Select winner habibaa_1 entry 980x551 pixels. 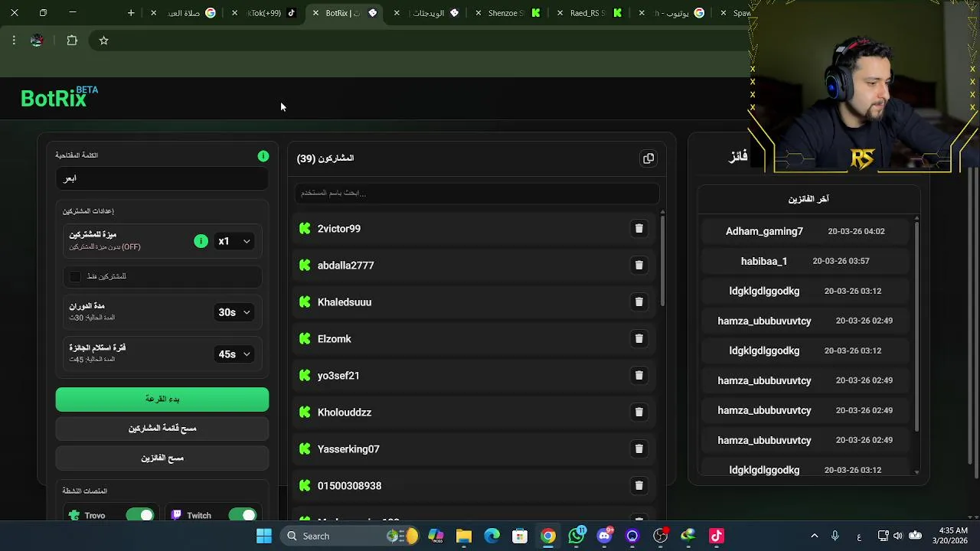[x=805, y=261]
